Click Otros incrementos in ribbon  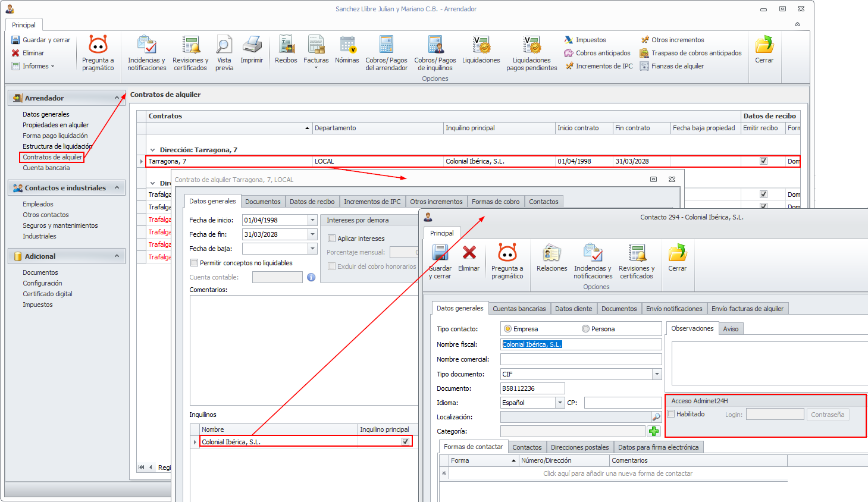pos(672,40)
